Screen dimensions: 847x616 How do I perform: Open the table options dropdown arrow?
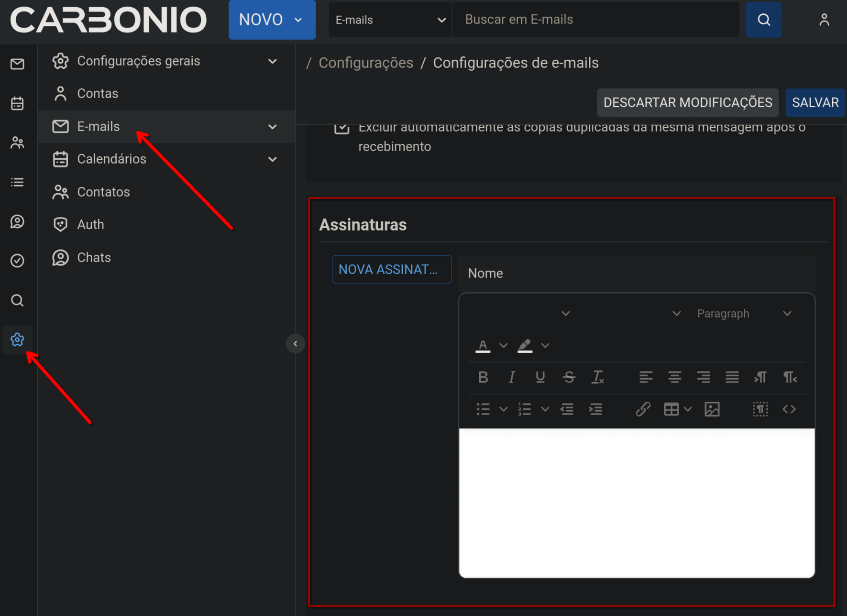tap(688, 409)
